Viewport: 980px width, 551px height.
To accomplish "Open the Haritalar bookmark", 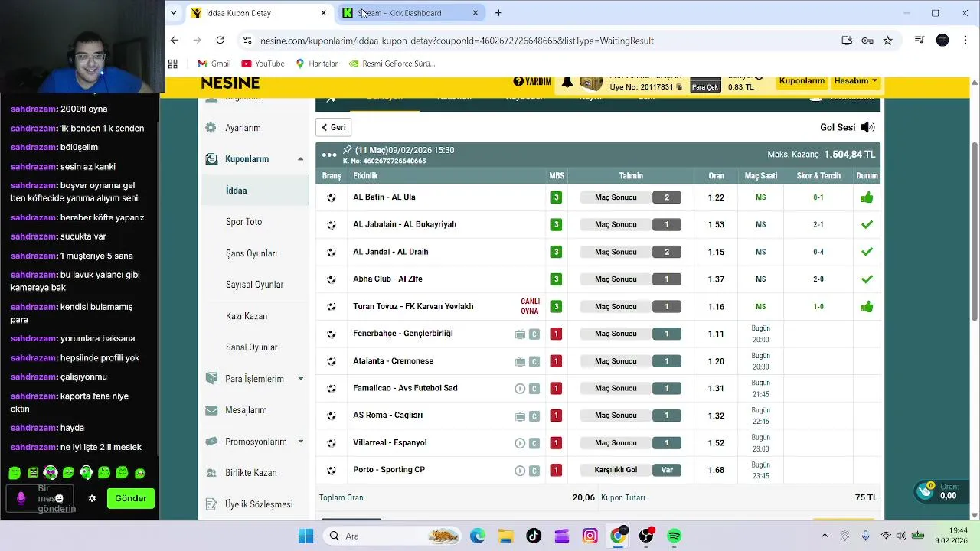I will coord(316,64).
